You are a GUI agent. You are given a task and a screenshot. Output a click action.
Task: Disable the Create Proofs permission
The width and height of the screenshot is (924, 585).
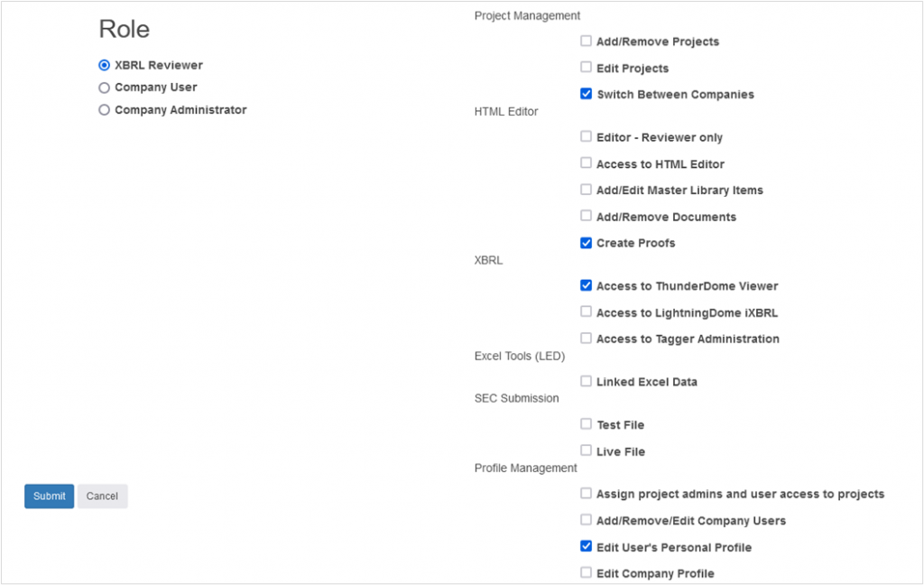[587, 243]
